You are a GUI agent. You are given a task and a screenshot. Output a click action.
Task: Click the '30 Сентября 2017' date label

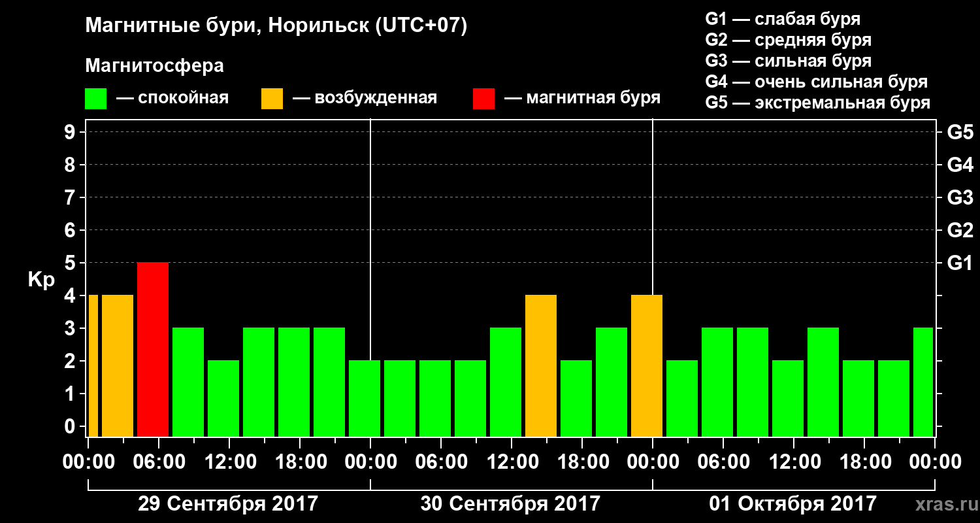coord(510,504)
